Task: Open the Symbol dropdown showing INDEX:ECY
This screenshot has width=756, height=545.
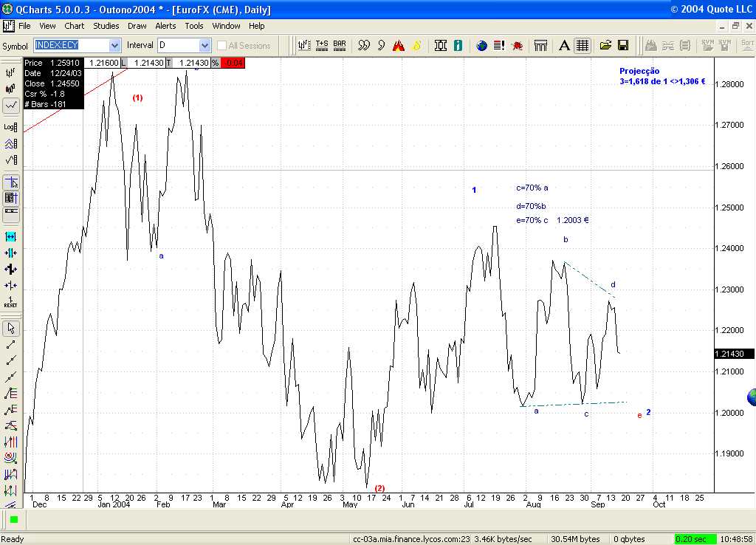Action: coord(116,45)
